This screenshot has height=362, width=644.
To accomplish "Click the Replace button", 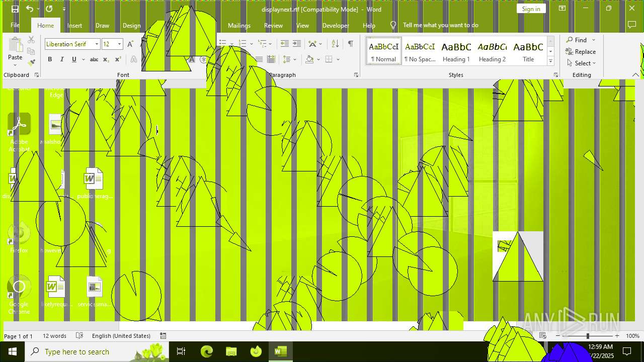I will point(581,51).
